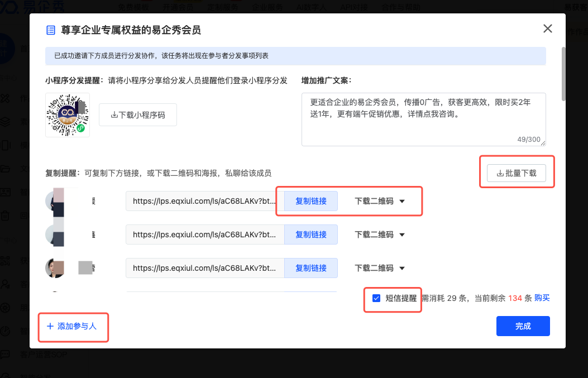
Task: Click the mini program QR code image
Action: [68, 115]
